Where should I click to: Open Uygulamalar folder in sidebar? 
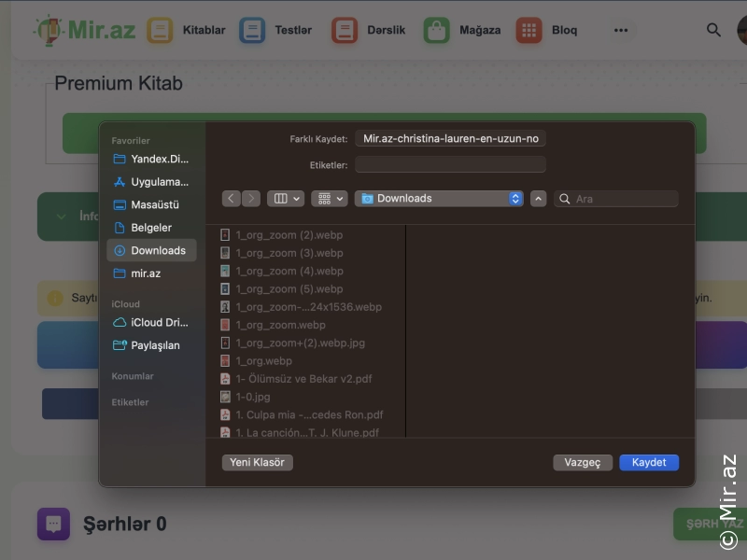tap(159, 182)
